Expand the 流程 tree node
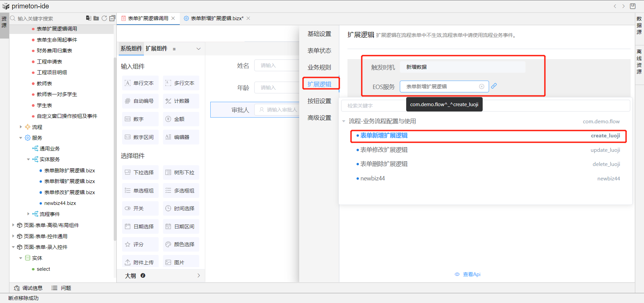644x303 pixels. coord(21,127)
